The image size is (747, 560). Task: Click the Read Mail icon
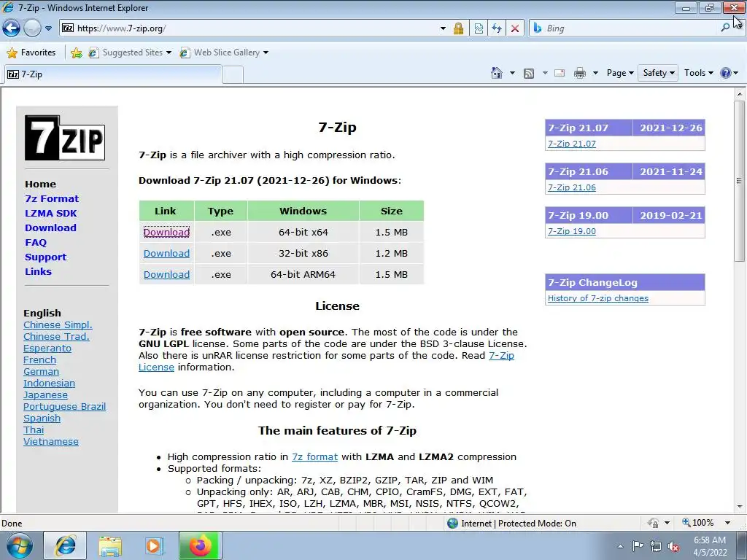(x=560, y=73)
